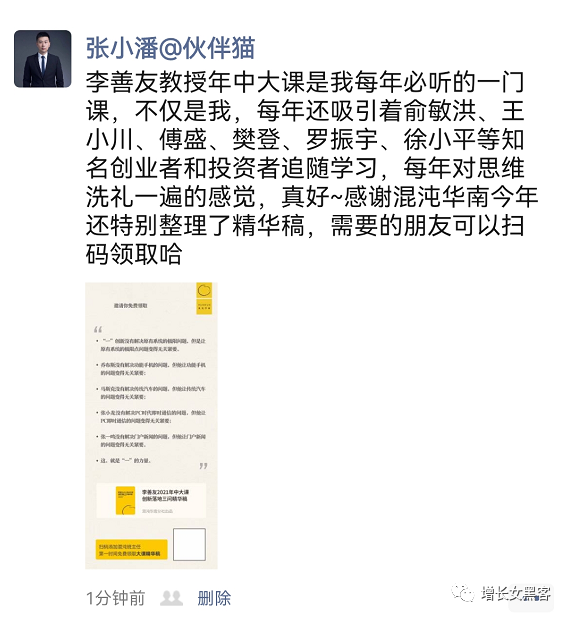The width and height of the screenshot is (568, 618).
Task: Click the first bullet point in the poster
Action: click(x=151, y=345)
